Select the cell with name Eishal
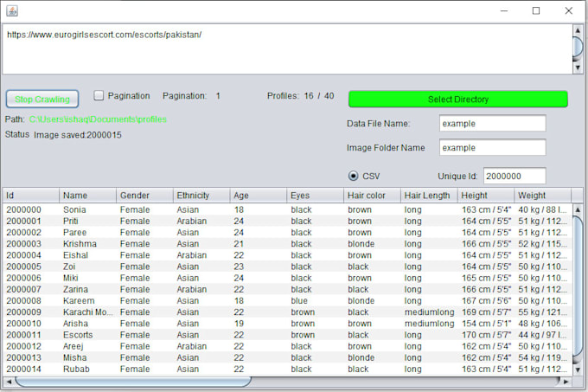 click(x=87, y=255)
